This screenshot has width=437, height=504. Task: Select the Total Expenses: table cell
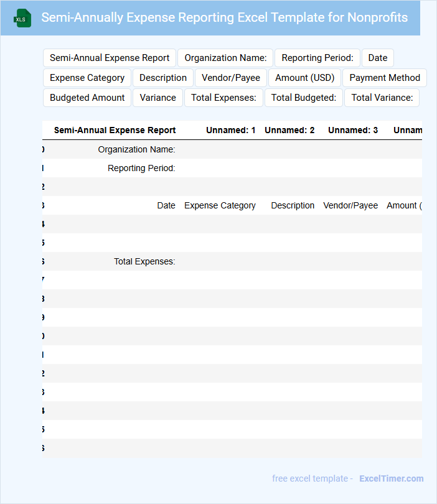[x=144, y=261]
